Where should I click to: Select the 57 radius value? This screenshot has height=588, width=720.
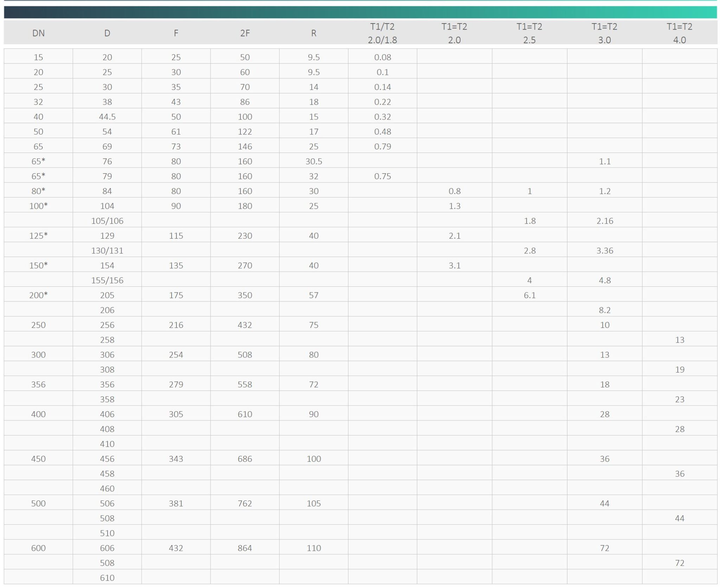click(314, 295)
